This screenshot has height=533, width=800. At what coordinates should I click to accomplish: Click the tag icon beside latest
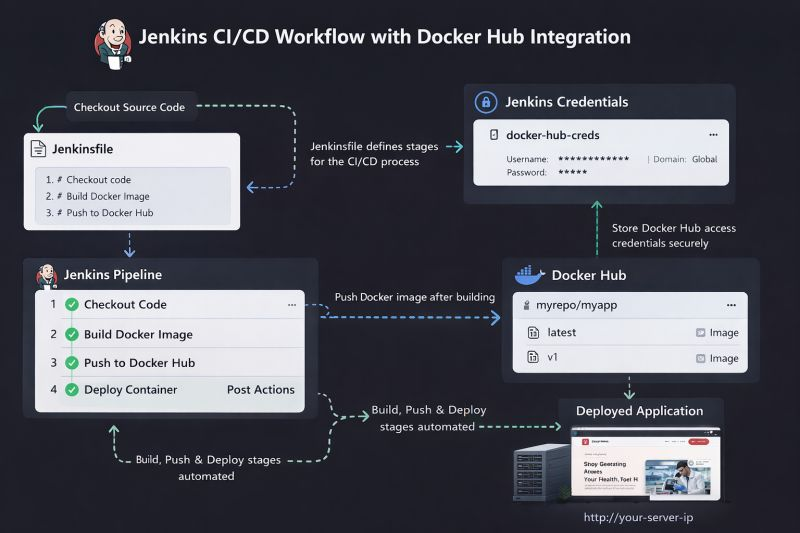click(533, 333)
